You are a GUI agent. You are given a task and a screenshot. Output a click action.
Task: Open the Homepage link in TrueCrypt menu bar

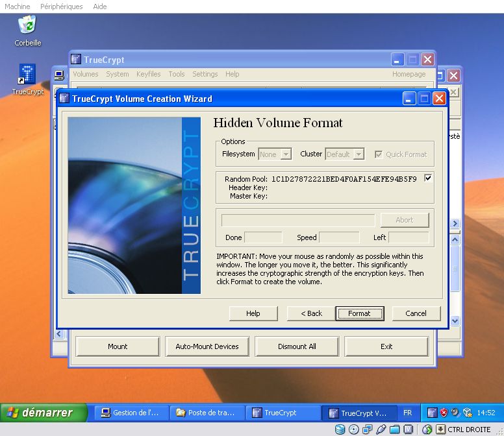(409, 74)
